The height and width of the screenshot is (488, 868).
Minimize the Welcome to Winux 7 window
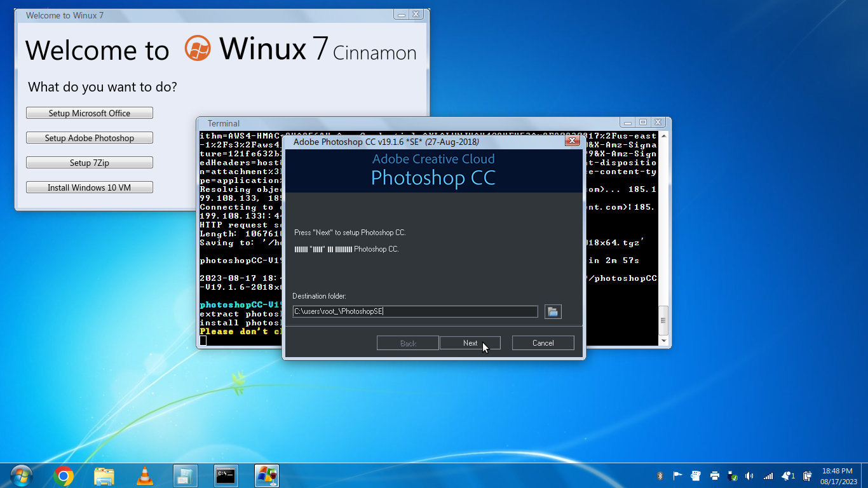pyautogui.click(x=402, y=14)
